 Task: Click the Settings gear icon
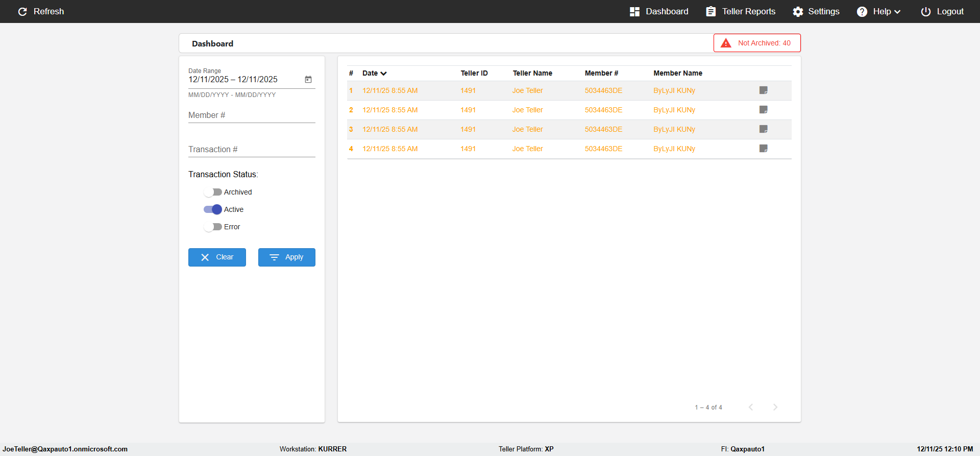(x=798, y=12)
